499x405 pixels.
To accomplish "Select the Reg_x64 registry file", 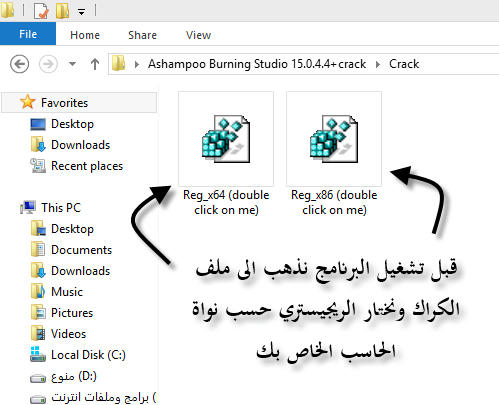I will (226, 154).
